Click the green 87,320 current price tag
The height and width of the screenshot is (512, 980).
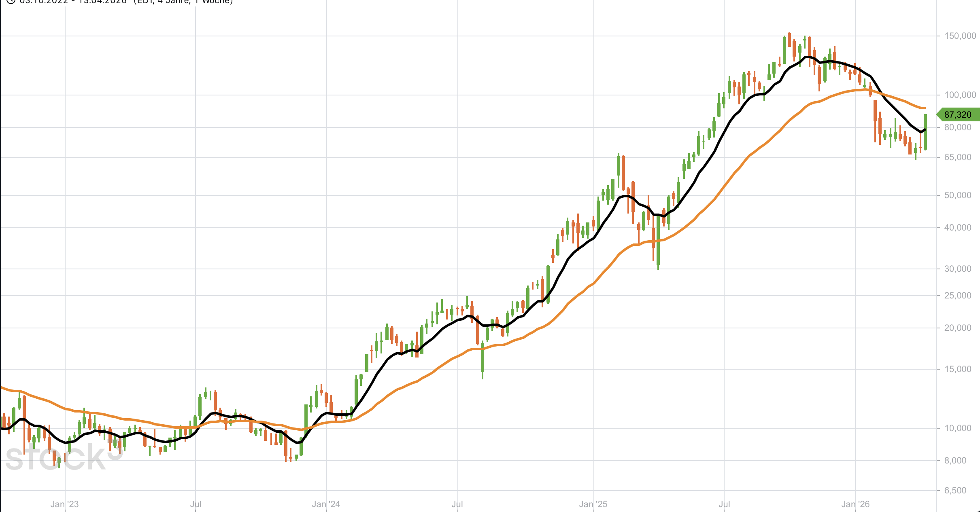tap(957, 115)
